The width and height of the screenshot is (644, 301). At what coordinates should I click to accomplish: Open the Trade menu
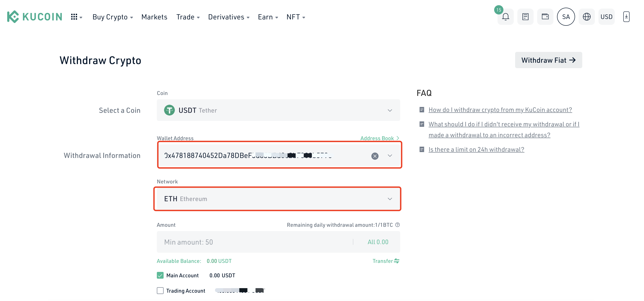point(188,17)
